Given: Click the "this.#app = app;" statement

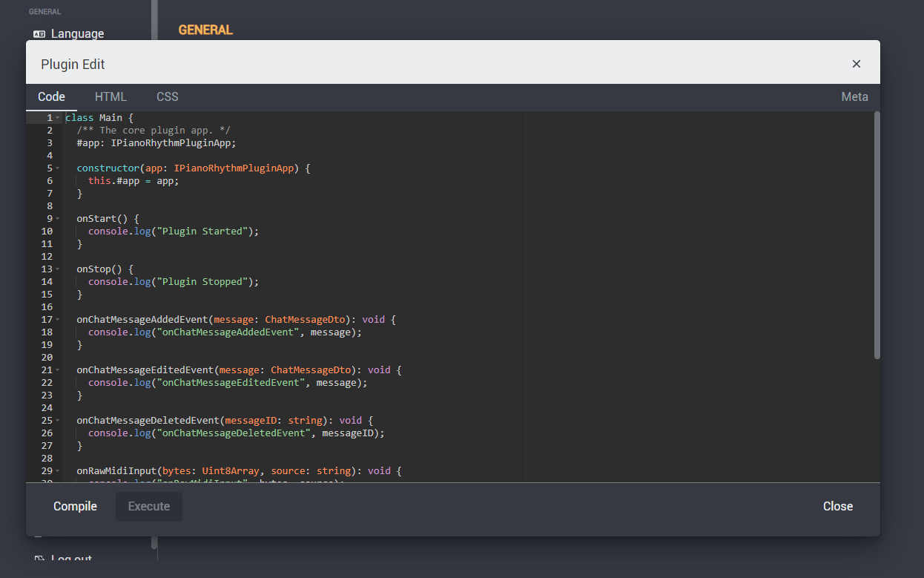Looking at the screenshot, I should pyautogui.click(x=133, y=181).
